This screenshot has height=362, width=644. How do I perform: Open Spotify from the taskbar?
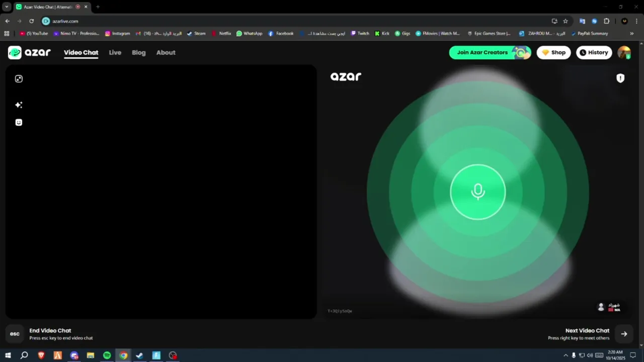[107, 355]
